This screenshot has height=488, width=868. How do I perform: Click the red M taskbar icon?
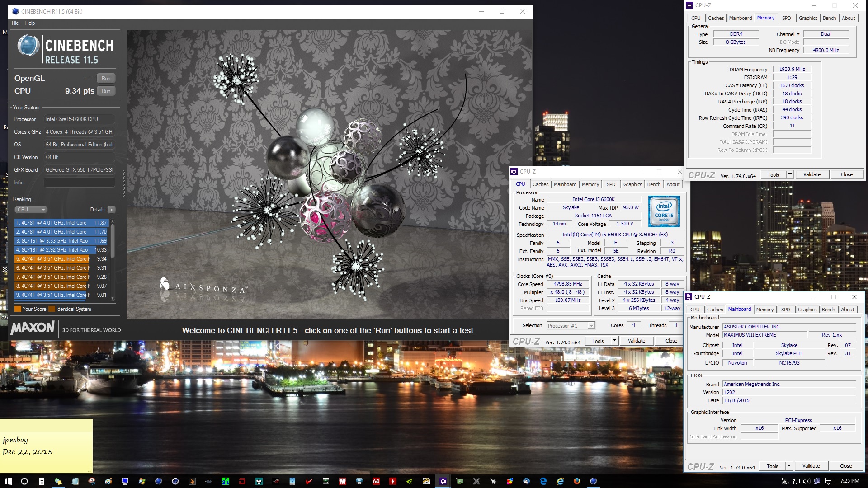(x=343, y=481)
